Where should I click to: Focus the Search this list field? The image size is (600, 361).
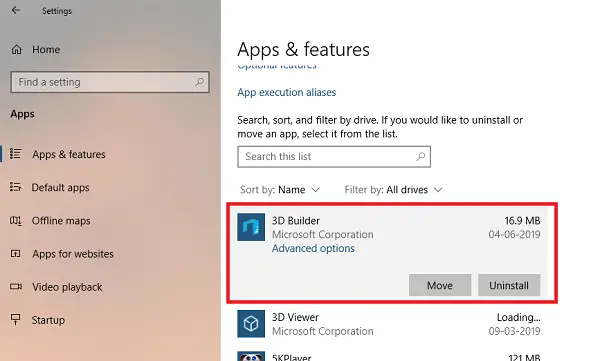[x=334, y=157]
